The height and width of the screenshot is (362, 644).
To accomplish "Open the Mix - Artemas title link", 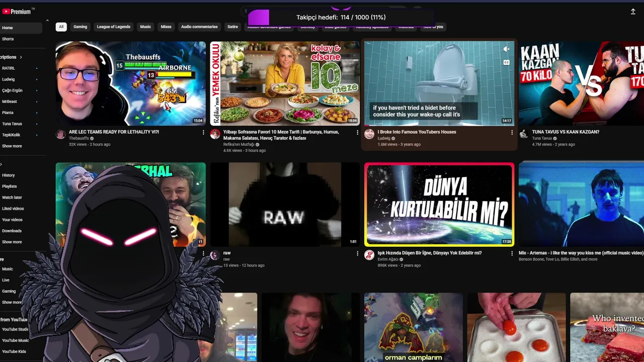I will coord(581,253).
